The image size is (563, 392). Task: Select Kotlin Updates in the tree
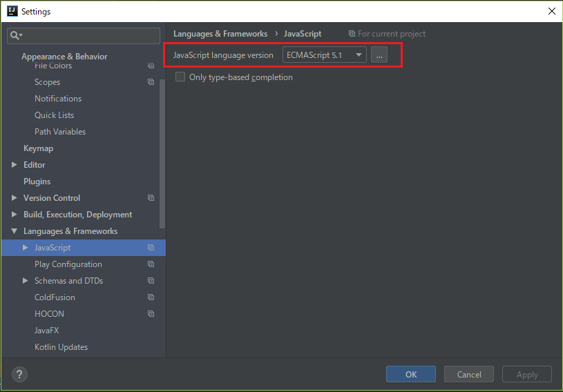click(61, 347)
